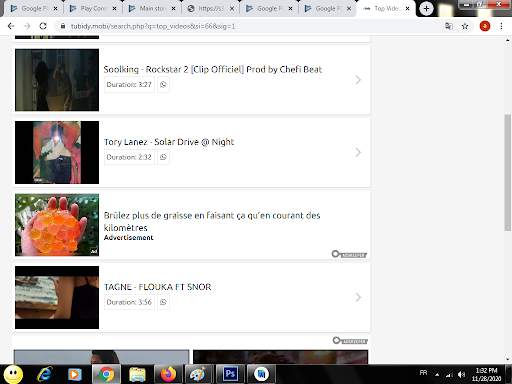Click the scrollbar down arrow
Viewport: 512px width, 384px height.
(x=508, y=360)
